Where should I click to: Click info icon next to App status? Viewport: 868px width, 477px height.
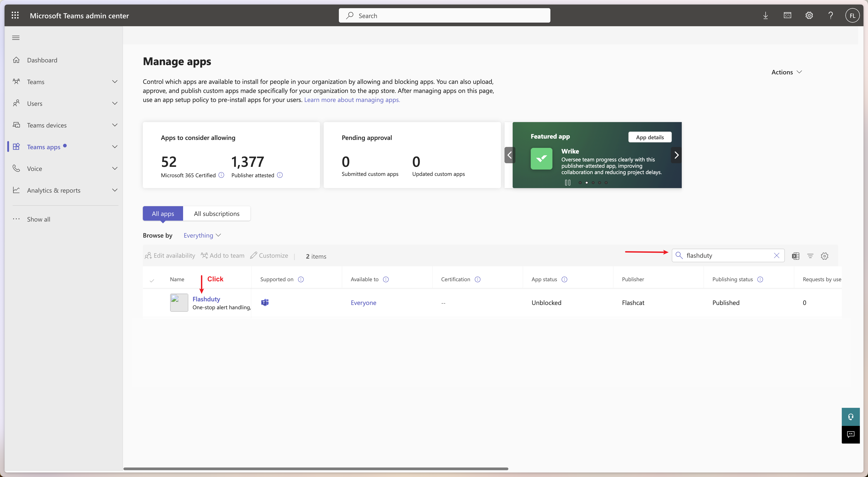(564, 279)
